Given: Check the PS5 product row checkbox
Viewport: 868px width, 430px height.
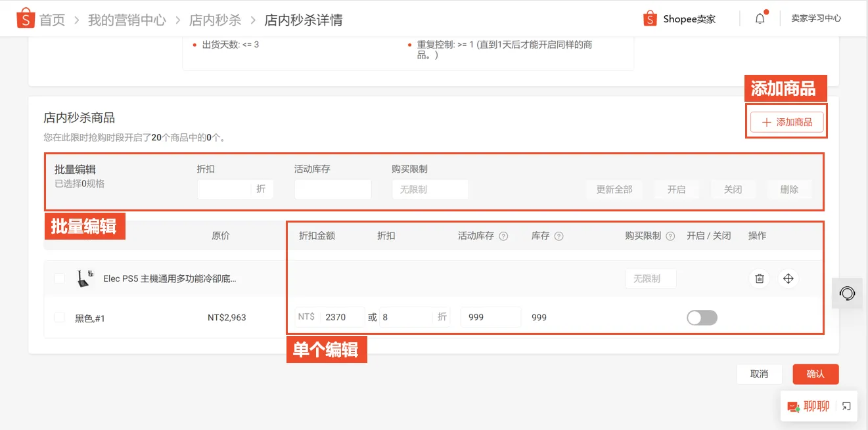Looking at the screenshot, I should pos(58,278).
